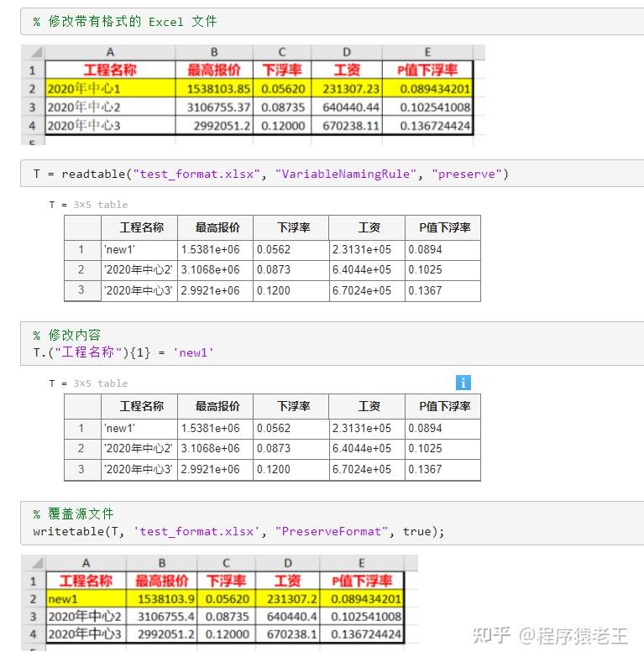Click the code cell containing the readtable command
The image size is (644, 662).
pyautogui.click(x=332, y=174)
